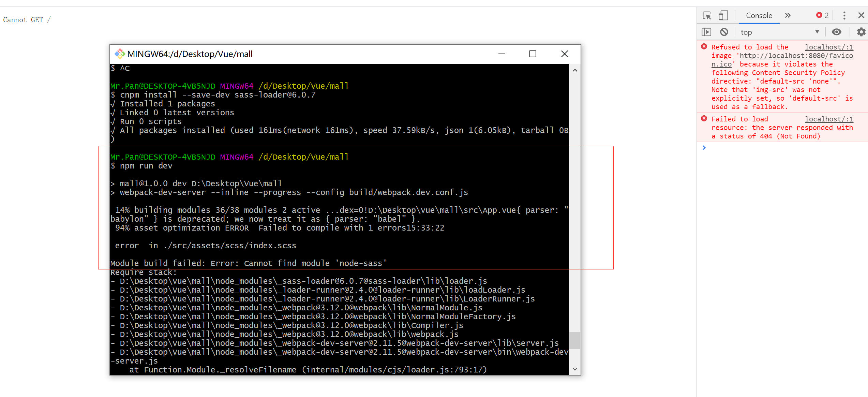868x397 pixels.
Task: Open the 'top' JavaScript context dropdown
Action: (780, 32)
